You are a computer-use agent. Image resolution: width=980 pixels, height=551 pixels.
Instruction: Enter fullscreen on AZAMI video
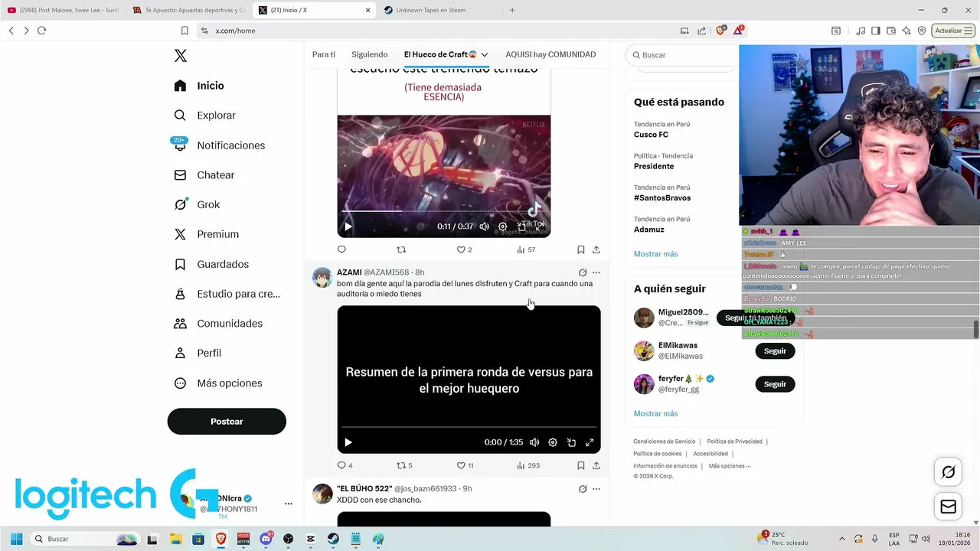(x=590, y=442)
